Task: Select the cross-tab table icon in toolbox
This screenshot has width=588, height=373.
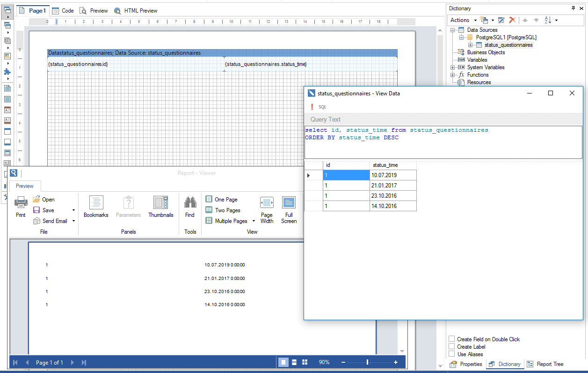Action: click(7, 25)
